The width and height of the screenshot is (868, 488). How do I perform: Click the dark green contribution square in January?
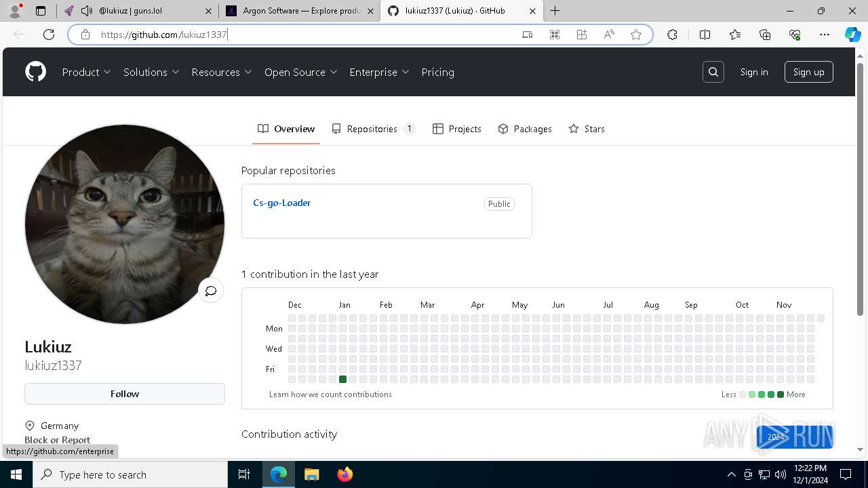[342, 379]
